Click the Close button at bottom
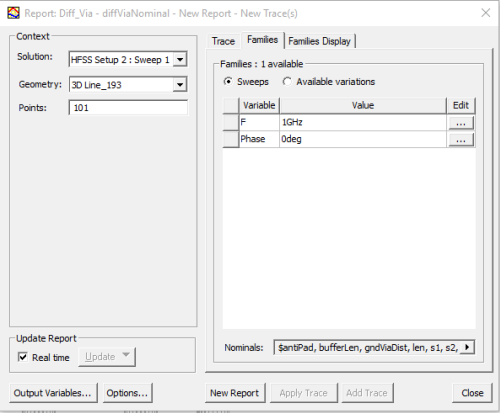Image resolution: width=500 pixels, height=413 pixels. click(472, 393)
